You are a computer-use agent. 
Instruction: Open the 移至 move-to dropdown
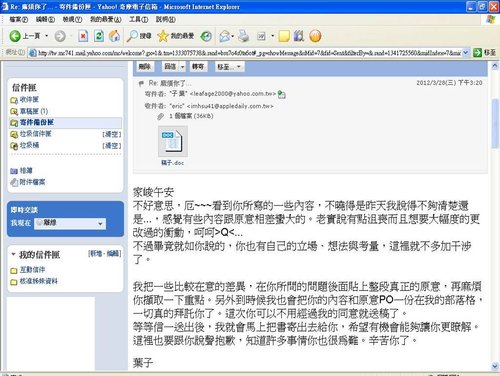pyautogui.click(x=230, y=67)
